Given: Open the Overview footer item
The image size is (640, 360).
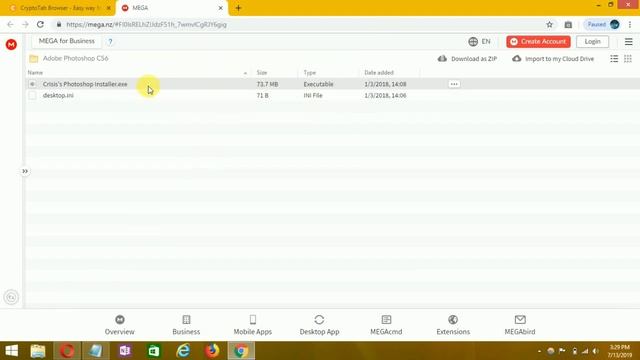Looking at the screenshot, I should coord(120,325).
